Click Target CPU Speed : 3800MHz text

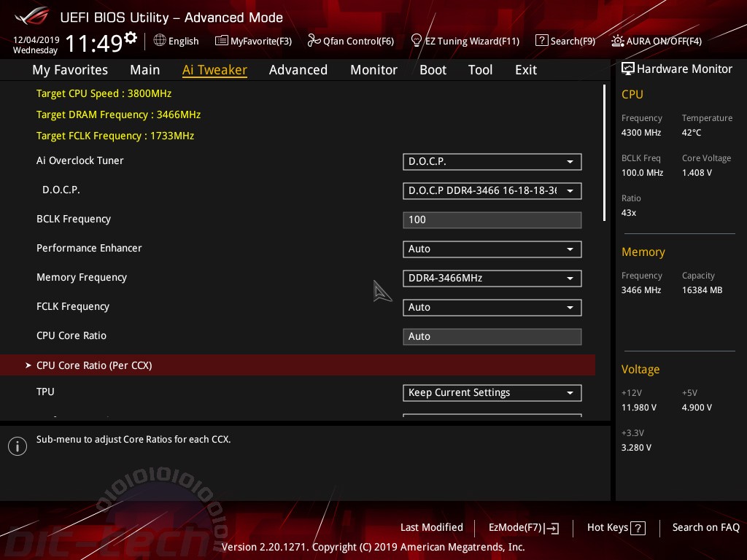(104, 93)
